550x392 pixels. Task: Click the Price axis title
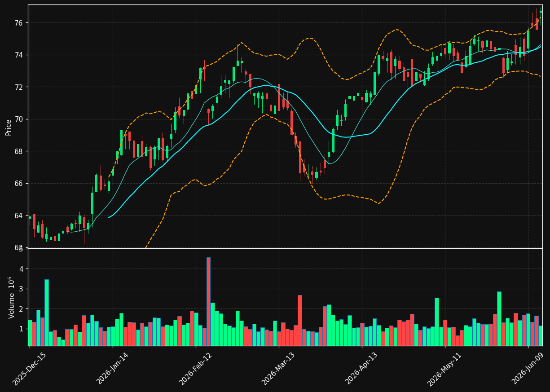9,127
